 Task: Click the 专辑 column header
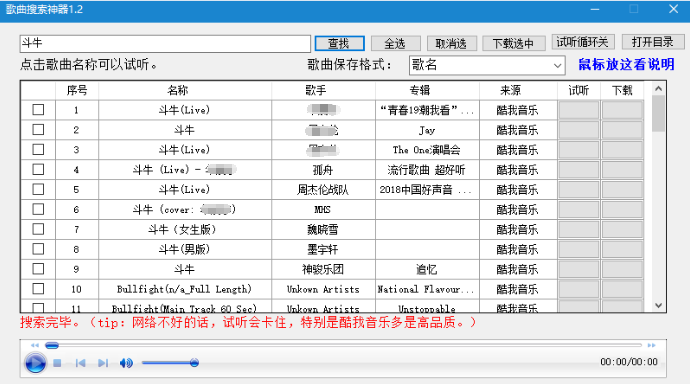pos(427,91)
